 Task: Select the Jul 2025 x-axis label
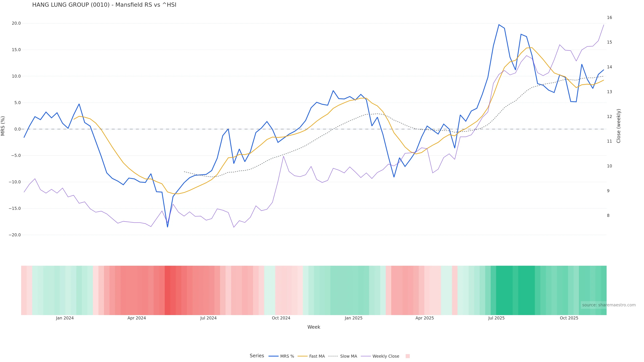click(496, 318)
